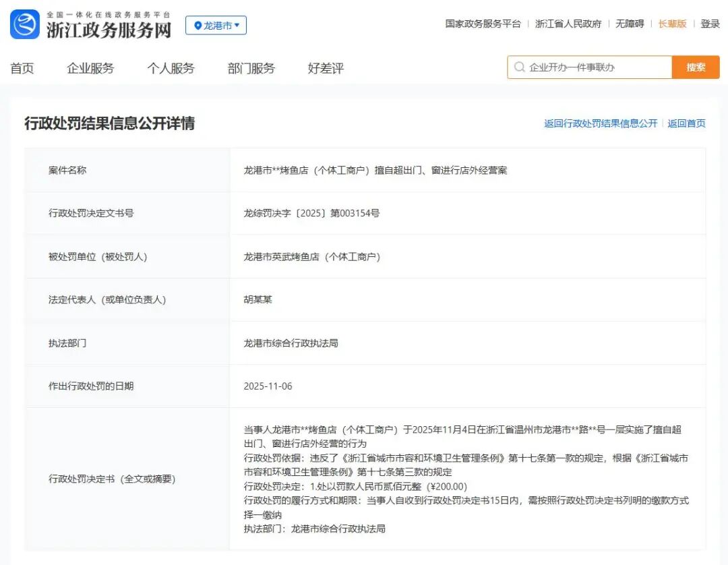728x565 pixels.
Task: Click the 返回首页 link
Action: (686, 123)
